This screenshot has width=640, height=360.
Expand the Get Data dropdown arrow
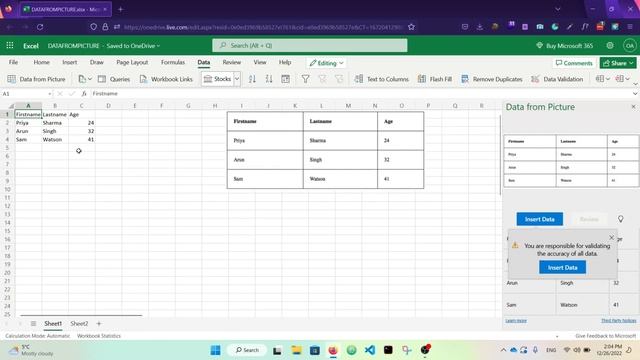[x=90, y=79]
